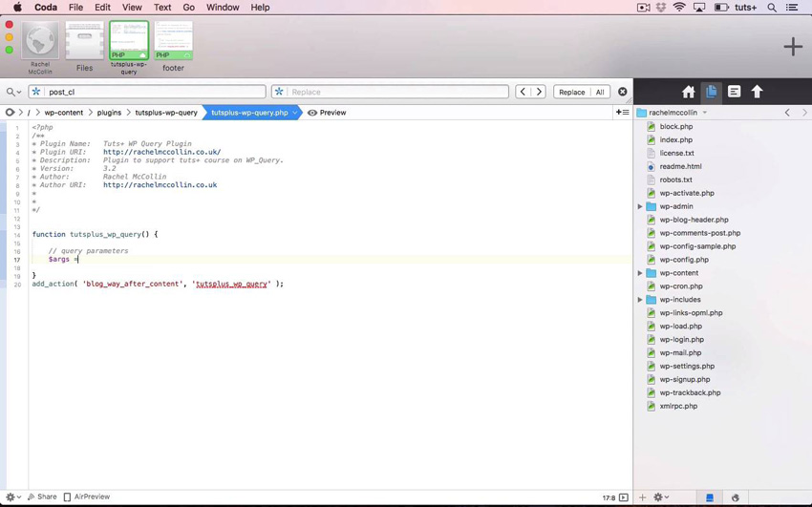This screenshot has width=812, height=507.
Task: Expand the wp-content folder
Action: [640, 273]
